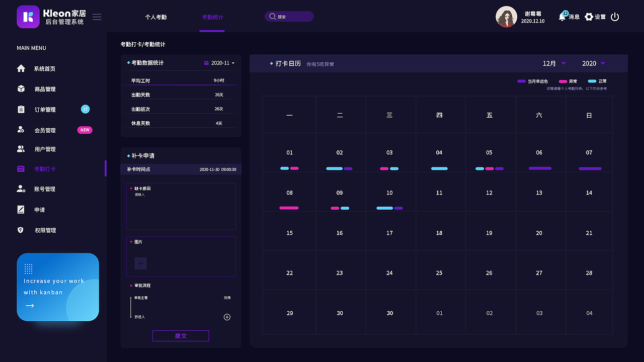Screen dimensions: 644x362
Task: Click the power/logout icon top right
Action: 614,16
